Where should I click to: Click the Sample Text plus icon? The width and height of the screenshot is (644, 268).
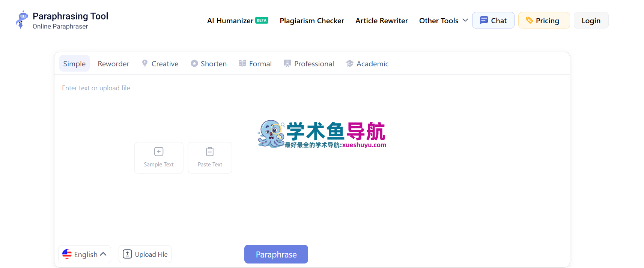click(159, 151)
